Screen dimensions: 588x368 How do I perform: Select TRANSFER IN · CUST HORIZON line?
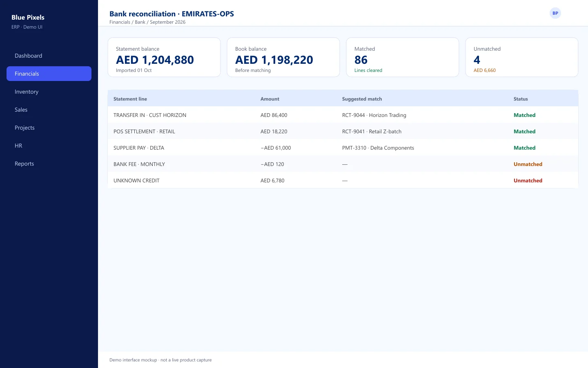[x=343, y=115]
